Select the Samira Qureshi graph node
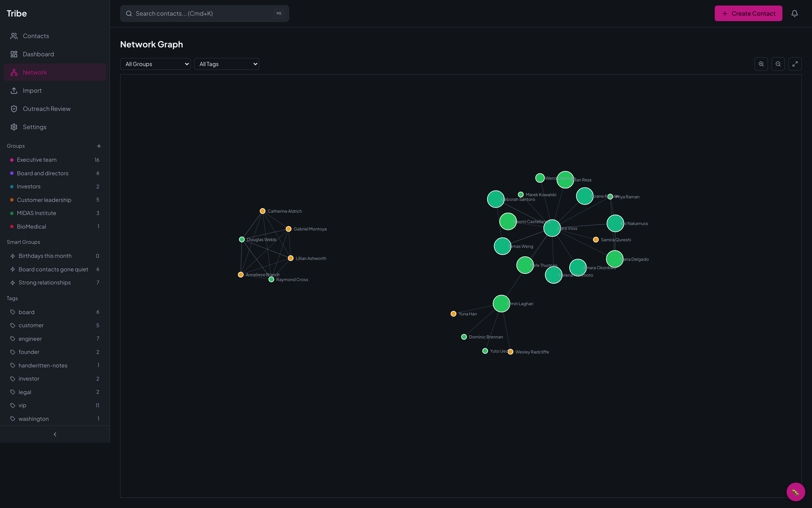Viewport: 812px width, 508px height. point(596,240)
